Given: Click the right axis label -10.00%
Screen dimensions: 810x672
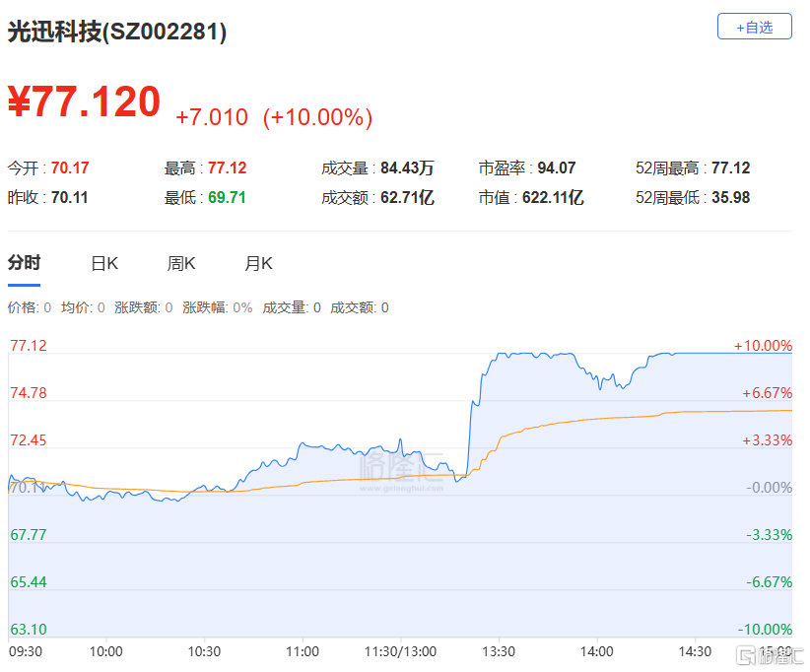Looking at the screenshot, I should 765,630.
